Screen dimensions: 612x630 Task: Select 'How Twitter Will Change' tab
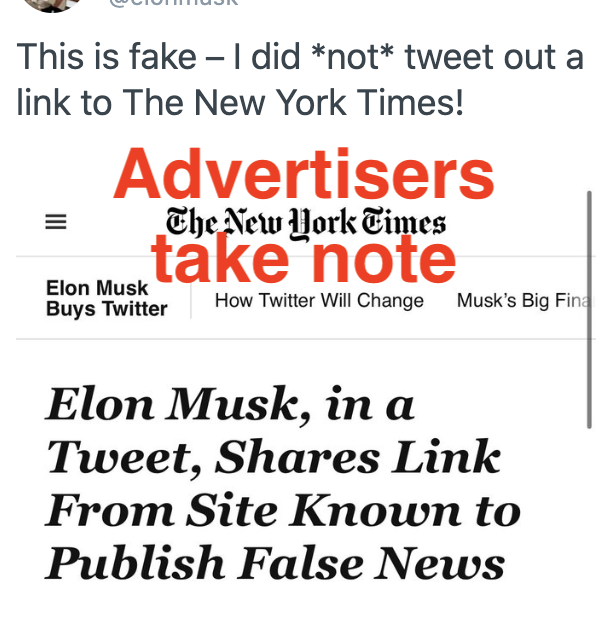(x=319, y=300)
